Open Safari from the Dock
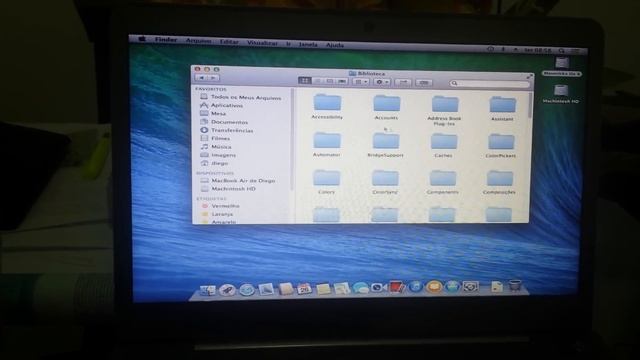 coord(247,289)
